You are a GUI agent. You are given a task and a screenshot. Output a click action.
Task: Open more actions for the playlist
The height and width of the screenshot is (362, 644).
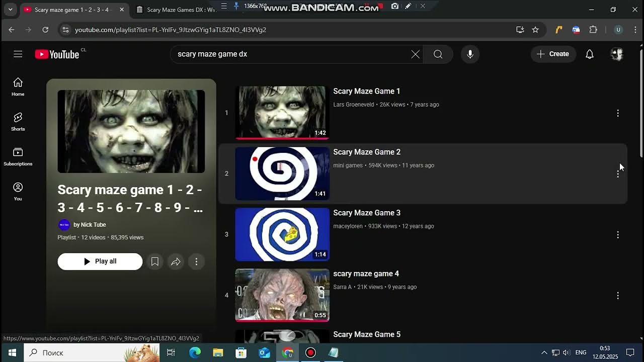coord(196,261)
